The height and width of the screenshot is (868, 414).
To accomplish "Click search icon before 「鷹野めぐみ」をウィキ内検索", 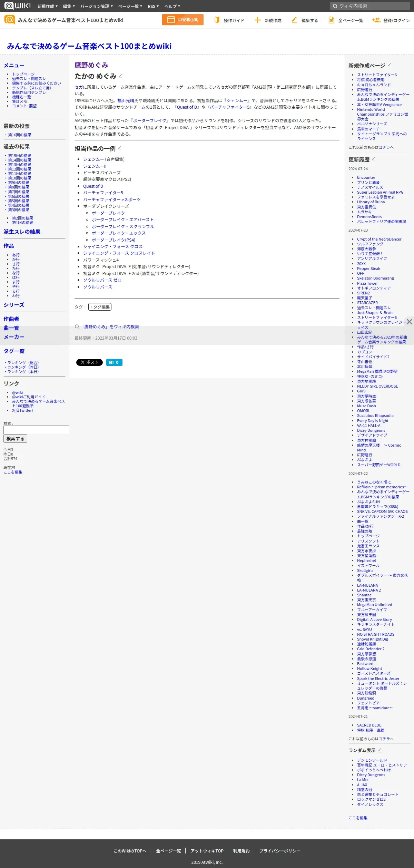I will [77, 327].
